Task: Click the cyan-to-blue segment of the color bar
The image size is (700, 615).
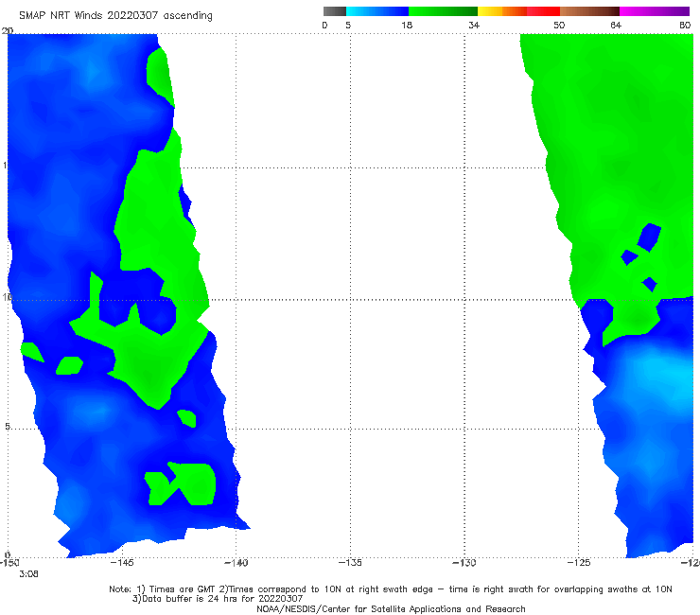Action: 377,11
